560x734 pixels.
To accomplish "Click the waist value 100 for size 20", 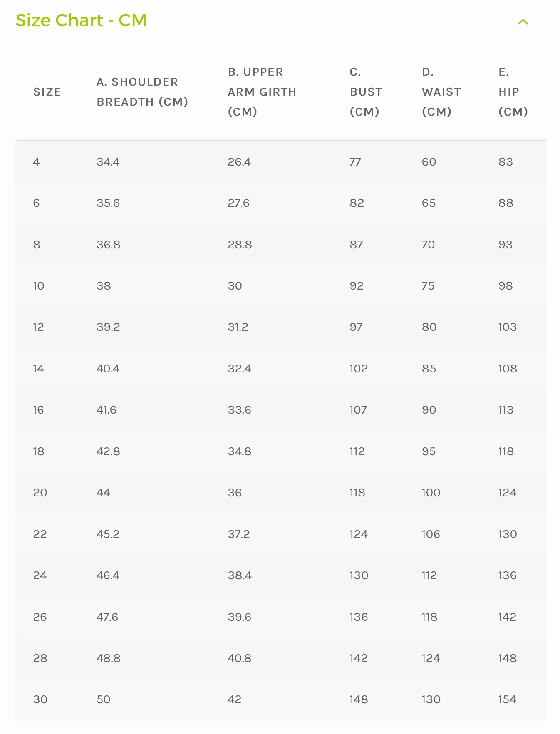I will [x=431, y=493].
